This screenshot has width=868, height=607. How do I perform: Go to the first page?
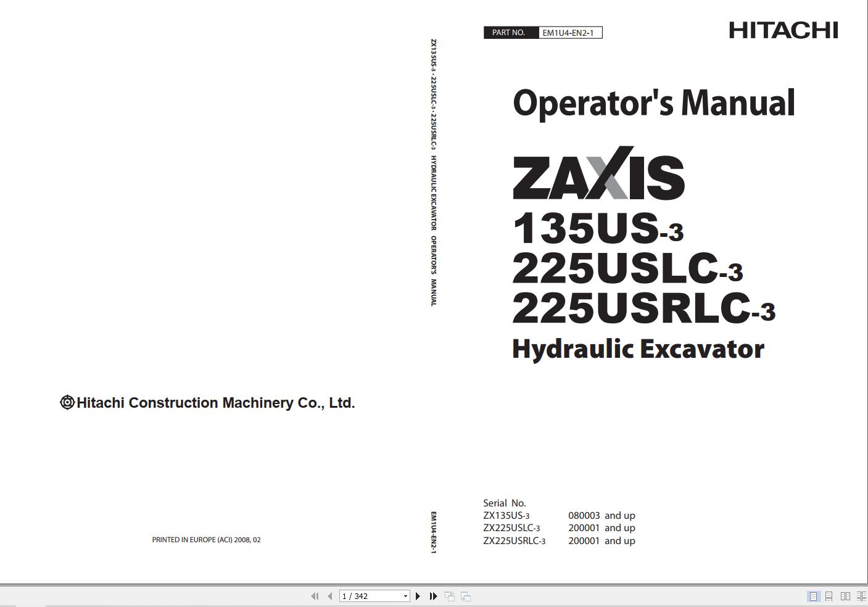[315, 596]
